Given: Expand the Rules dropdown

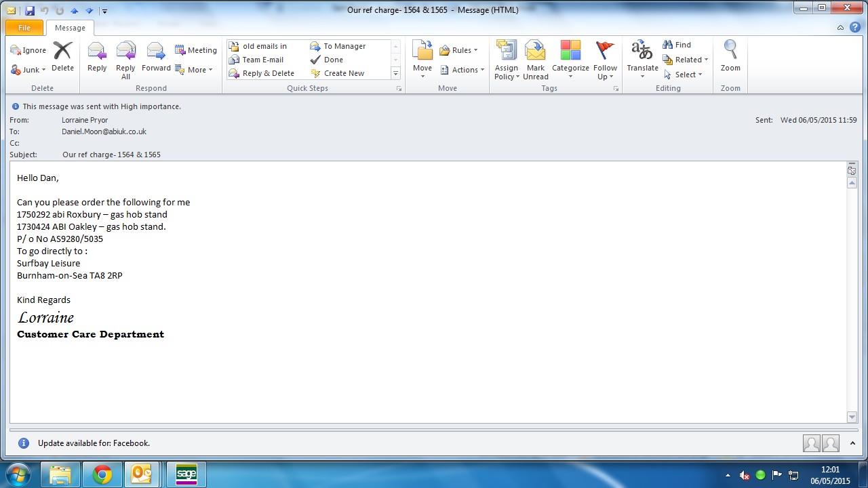Looking at the screenshot, I should pyautogui.click(x=459, y=50).
